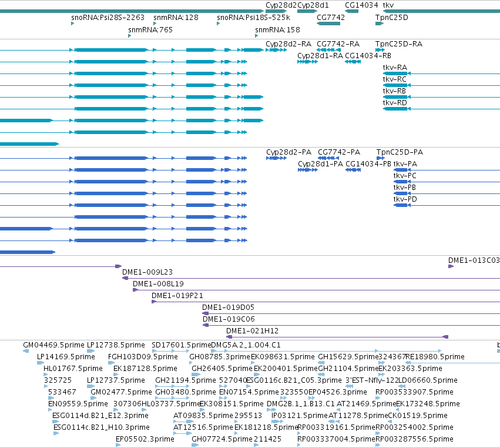The image size is (500, 448).
Task: Click the snoRNA:Psi18S-525k label
Action: (x=253, y=18)
